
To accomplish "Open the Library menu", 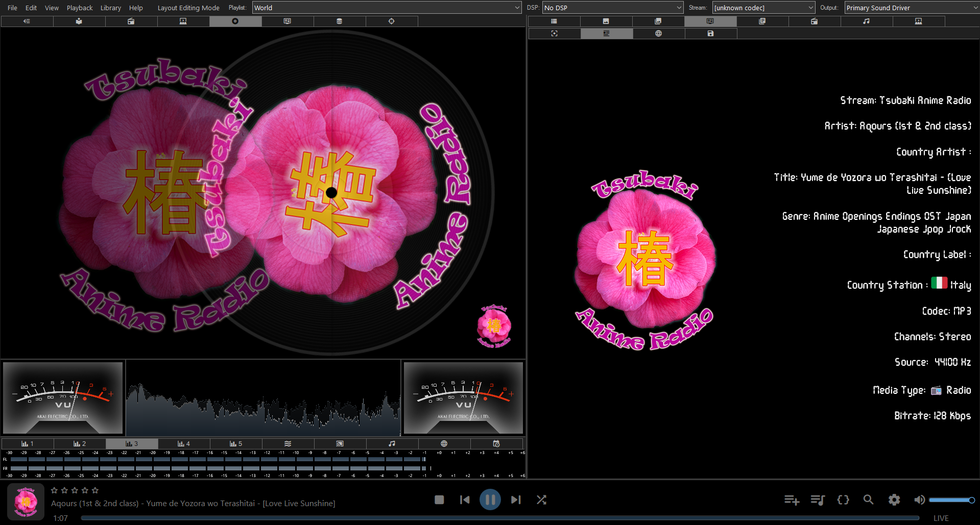I will pyautogui.click(x=111, y=8).
